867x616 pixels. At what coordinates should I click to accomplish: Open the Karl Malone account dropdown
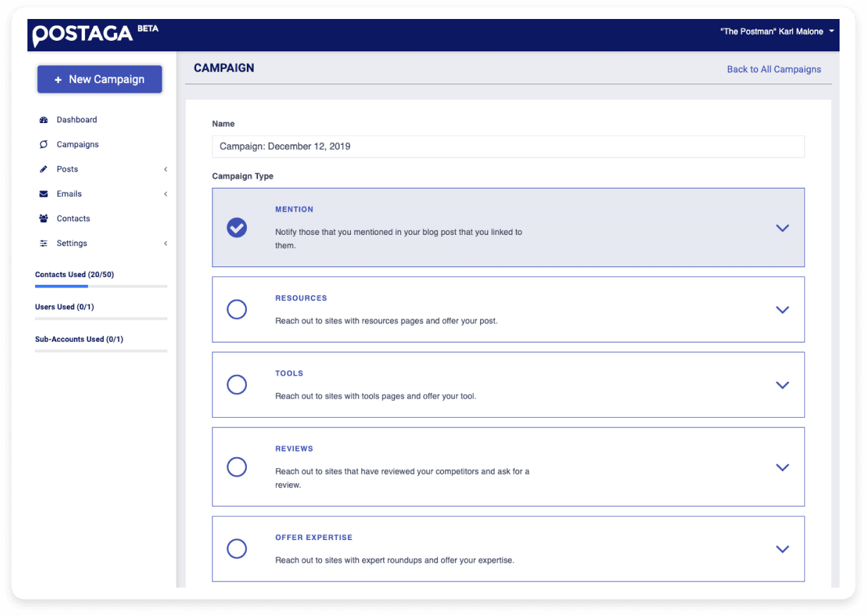[x=775, y=31]
